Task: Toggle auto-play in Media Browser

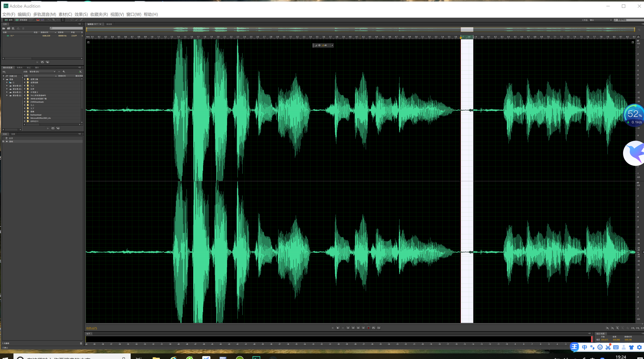Action: pos(58,128)
